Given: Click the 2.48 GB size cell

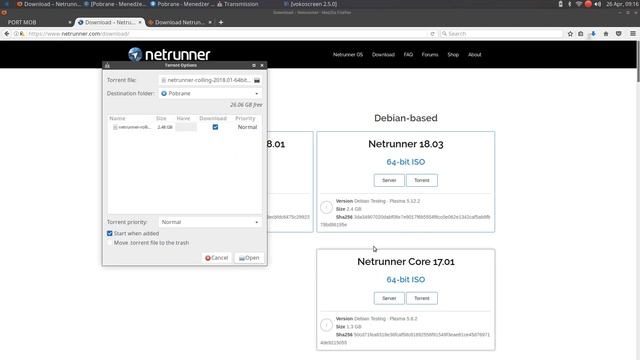Looking at the screenshot, I should 165,127.
